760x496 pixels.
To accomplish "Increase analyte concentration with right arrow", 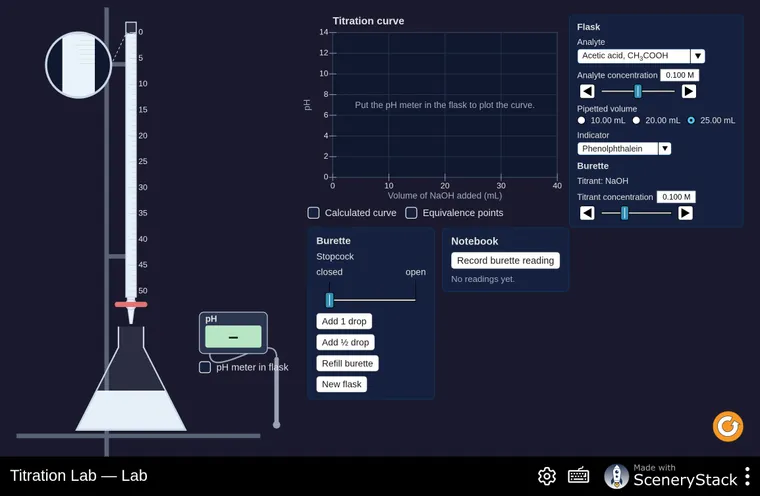I will [689, 91].
